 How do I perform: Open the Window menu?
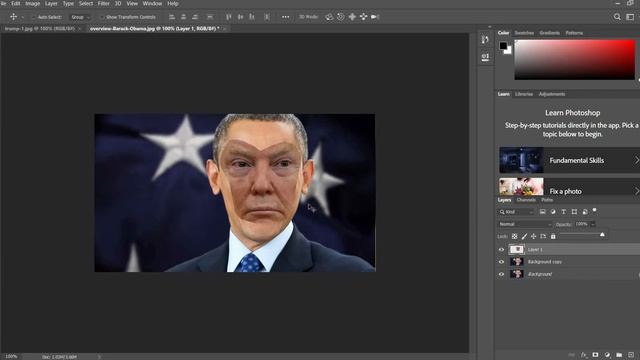pos(152,3)
